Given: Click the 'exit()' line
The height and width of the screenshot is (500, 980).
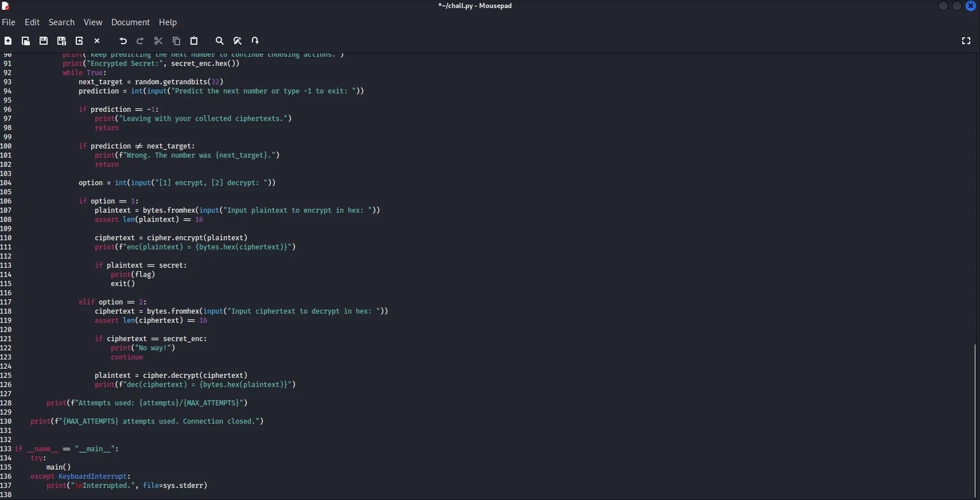Looking at the screenshot, I should tap(123, 284).
